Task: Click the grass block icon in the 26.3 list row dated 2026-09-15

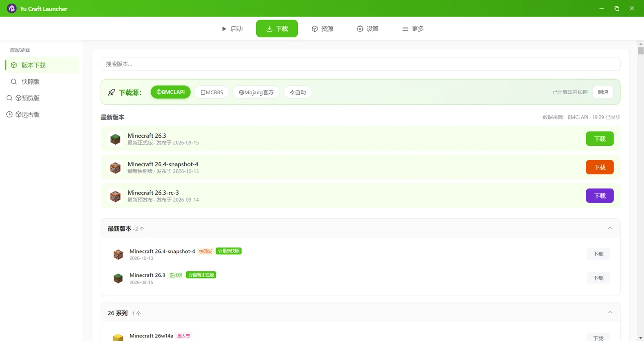Action: pos(118,278)
